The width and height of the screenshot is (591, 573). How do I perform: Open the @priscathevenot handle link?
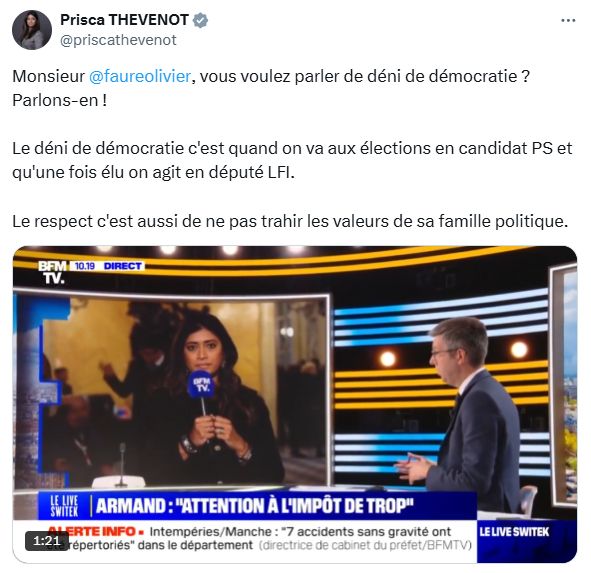pyautogui.click(x=118, y=40)
